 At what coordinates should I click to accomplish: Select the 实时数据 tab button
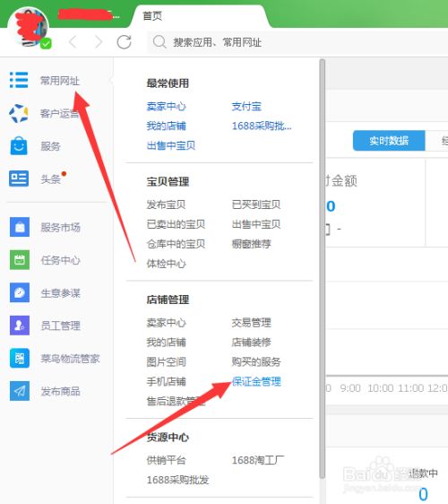(x=389, y=141)
